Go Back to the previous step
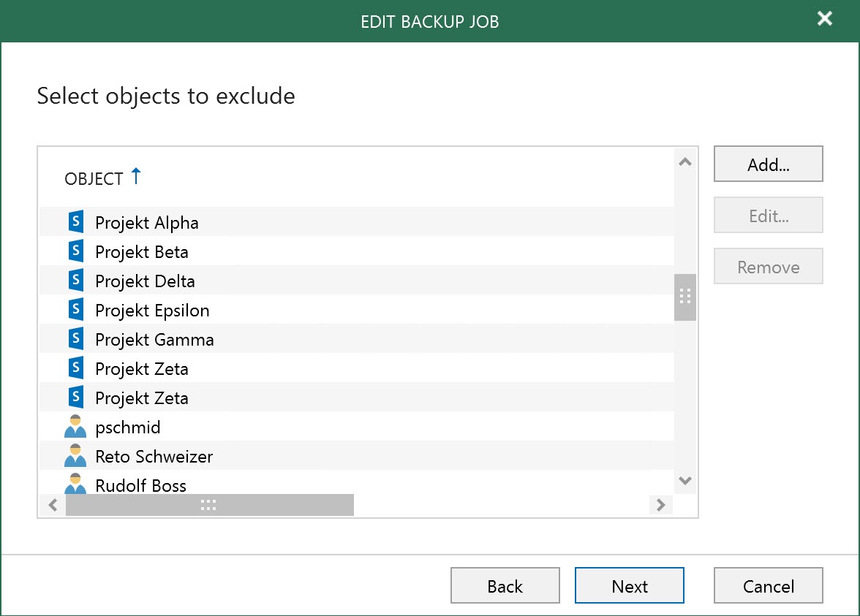The image size is (860, 616). click(x=505, y=585)
